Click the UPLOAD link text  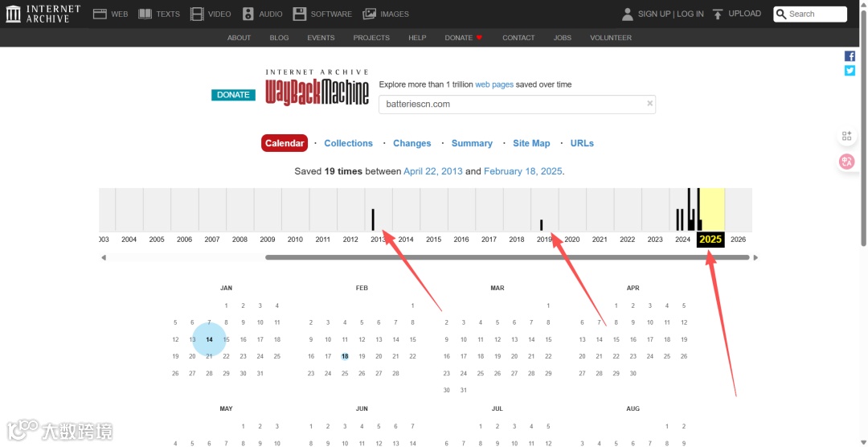(744, 14)
